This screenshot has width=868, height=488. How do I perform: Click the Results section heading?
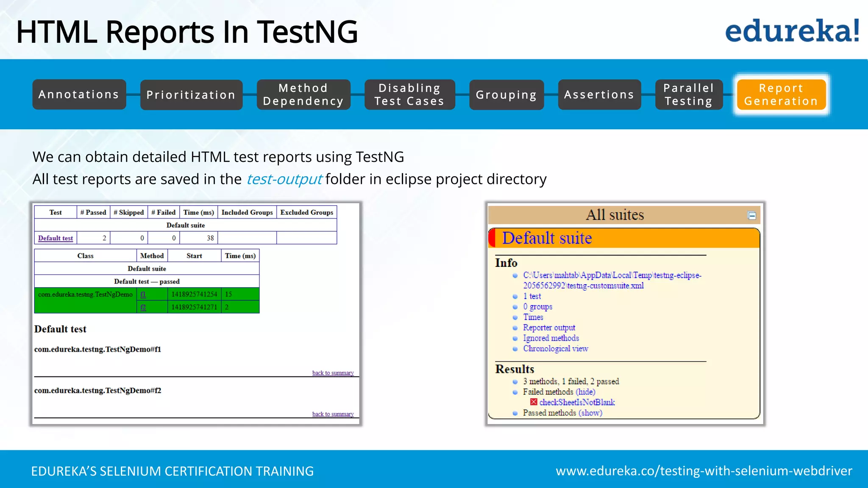pos(515,369)
